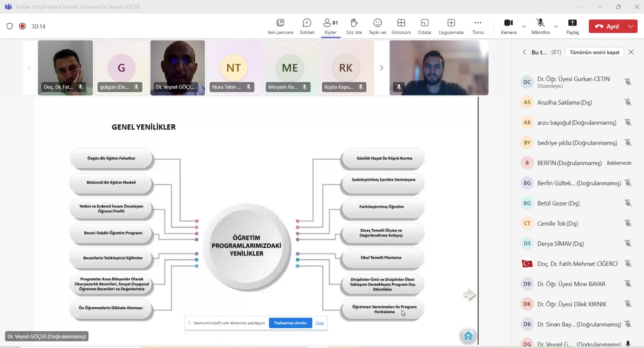Click Tümünün sesini kapat button
The height and width of the screenshot is (348, 644).
[594, 52]
